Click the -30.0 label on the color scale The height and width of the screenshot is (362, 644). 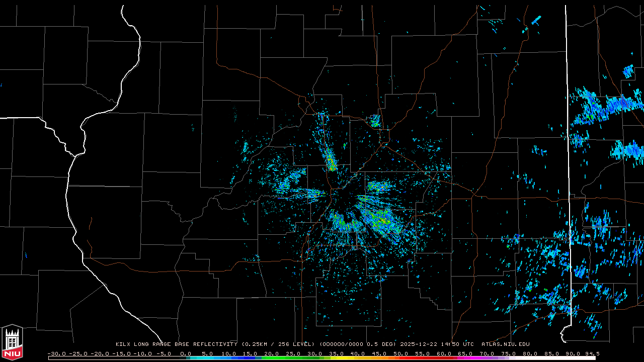(x=56, y=353)
